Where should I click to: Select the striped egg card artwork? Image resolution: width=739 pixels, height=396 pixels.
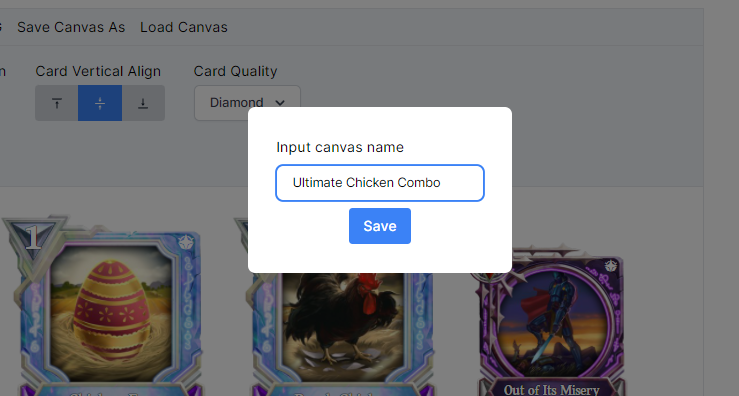point(111,314)
